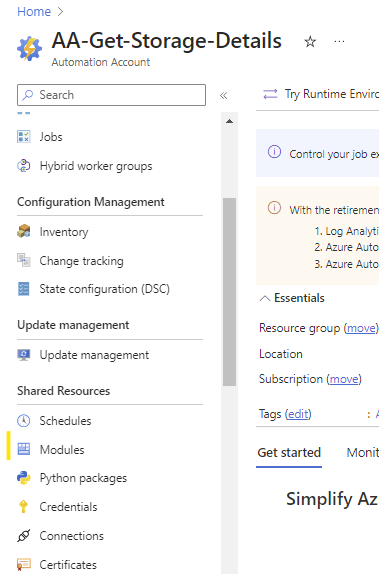The image size is (379, 574).
Task: Click the Try Runtime Environment switch icon
Action: (270, 94)
